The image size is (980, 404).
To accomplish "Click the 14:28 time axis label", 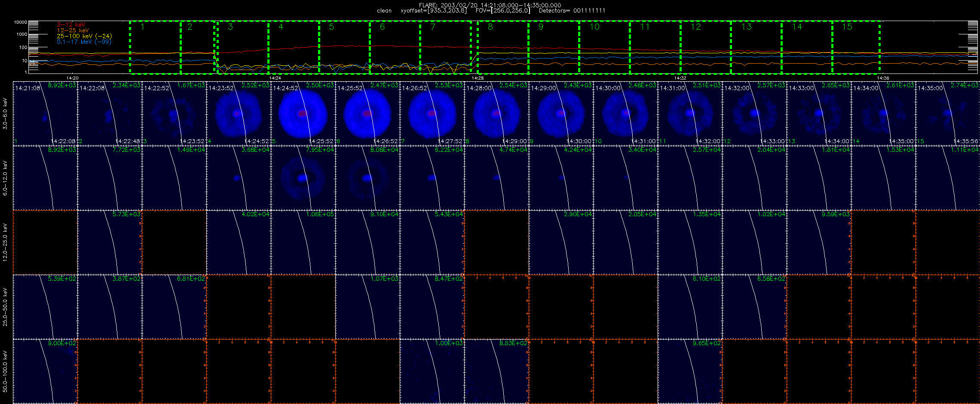I will (x=478, y=78).
